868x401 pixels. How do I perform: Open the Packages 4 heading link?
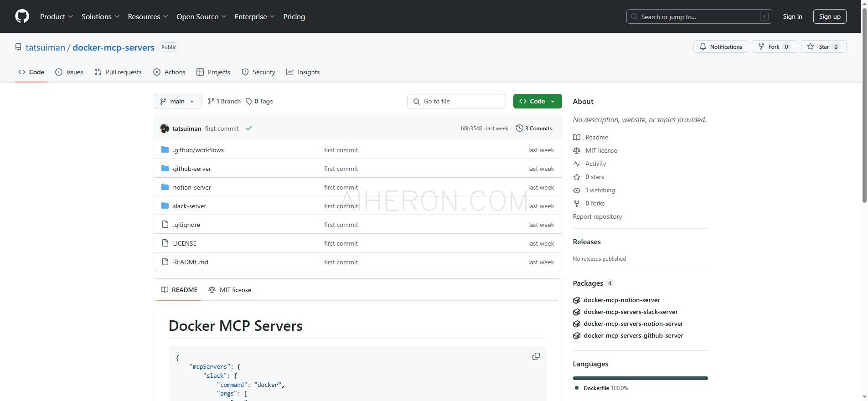point(593,283)
